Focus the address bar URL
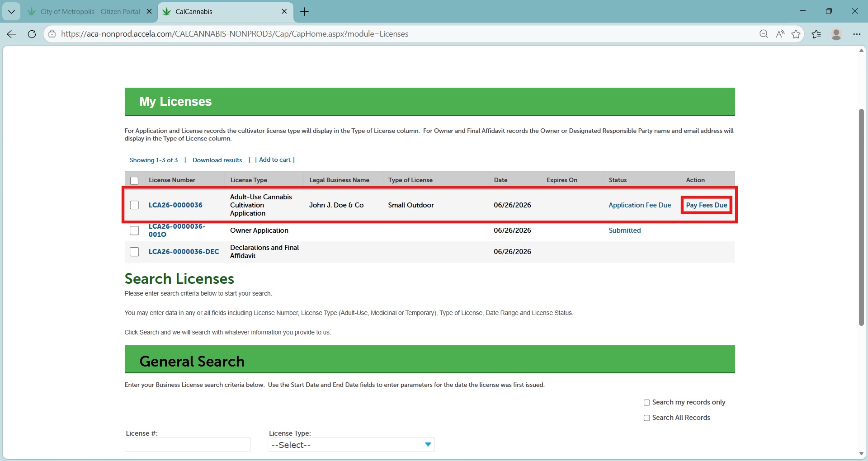The width and height of the screenshot is (868, 461). tap(235, 34)
